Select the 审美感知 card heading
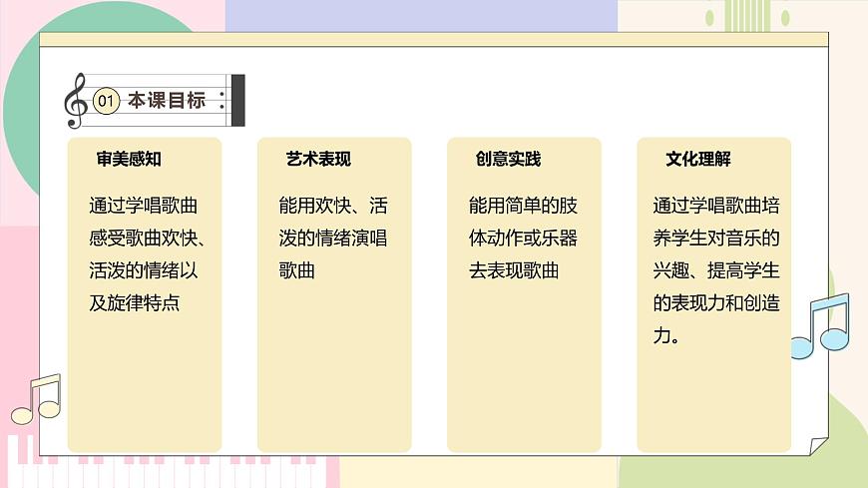Image resolution: width=868 pixels, height=488 pixels. pyautogui.click(x=129, y=159)
